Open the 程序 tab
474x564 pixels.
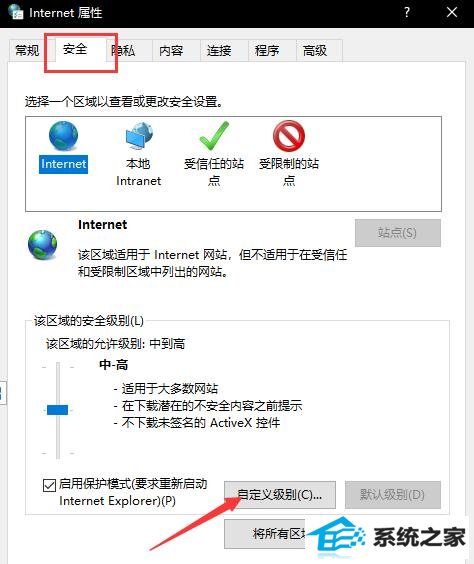[x=267, y=50]
